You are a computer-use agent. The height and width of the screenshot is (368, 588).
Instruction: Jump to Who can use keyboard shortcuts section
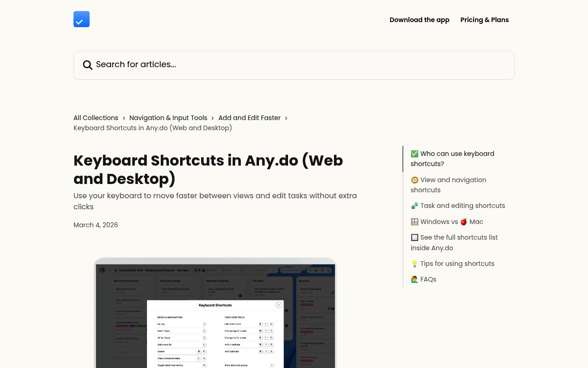pyautogui.click(x=459, y=159)
